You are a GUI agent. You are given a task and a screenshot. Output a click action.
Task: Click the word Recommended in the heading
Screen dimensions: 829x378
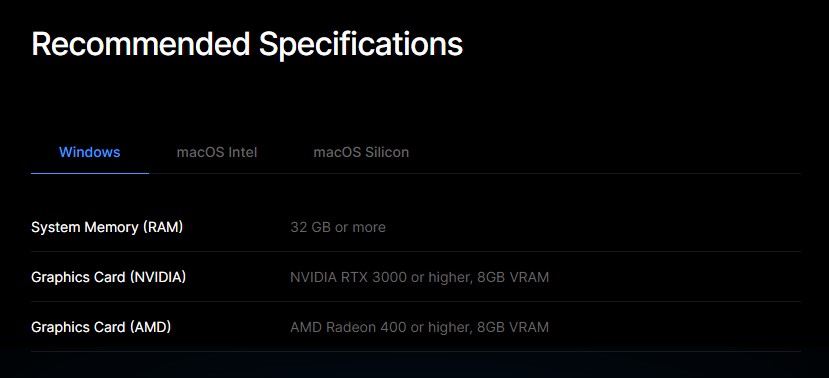tap(141, 44)
